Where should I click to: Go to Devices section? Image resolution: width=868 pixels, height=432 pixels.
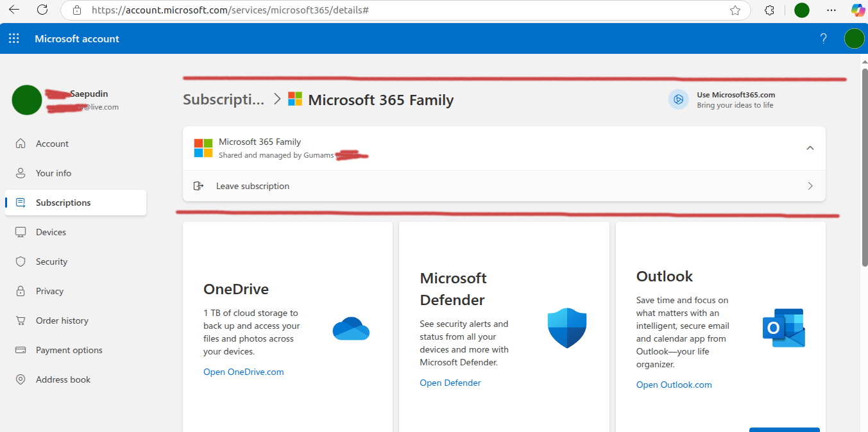[x=76, y=232]
